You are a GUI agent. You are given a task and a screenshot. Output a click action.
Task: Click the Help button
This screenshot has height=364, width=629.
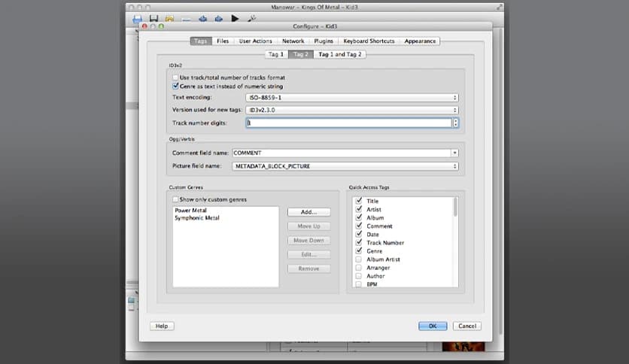tap(162, 326)
